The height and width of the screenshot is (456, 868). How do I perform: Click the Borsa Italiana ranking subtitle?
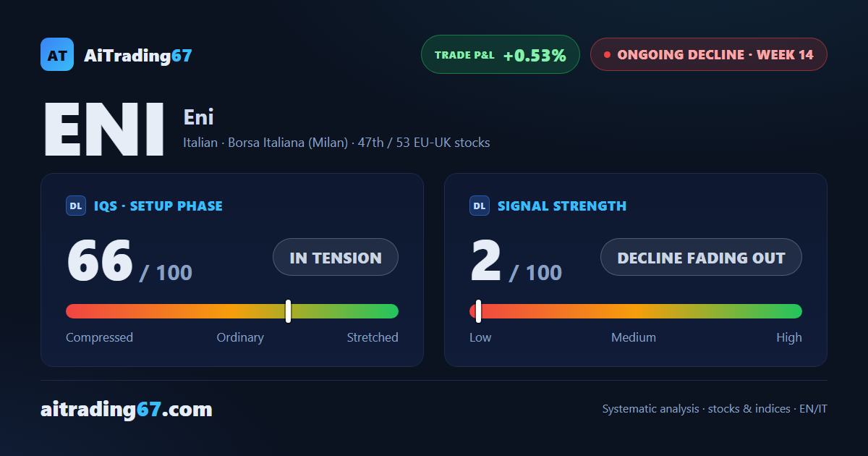coord(336,143)
